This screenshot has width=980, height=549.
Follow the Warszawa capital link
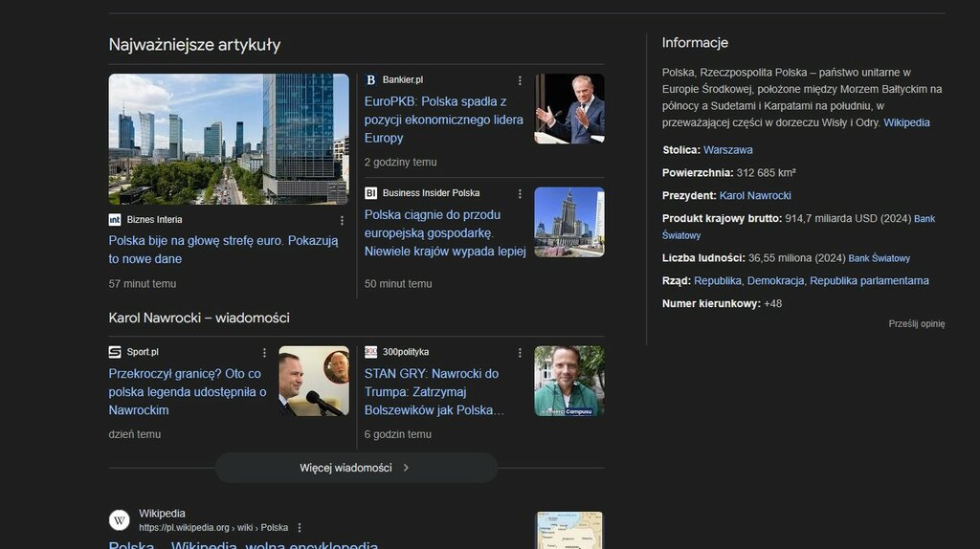(727, 150)
